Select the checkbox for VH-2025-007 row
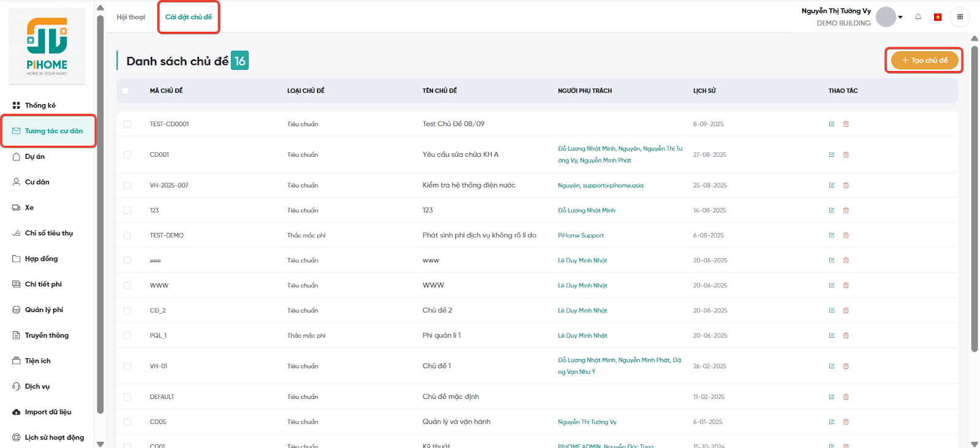 tap(127, 186)
